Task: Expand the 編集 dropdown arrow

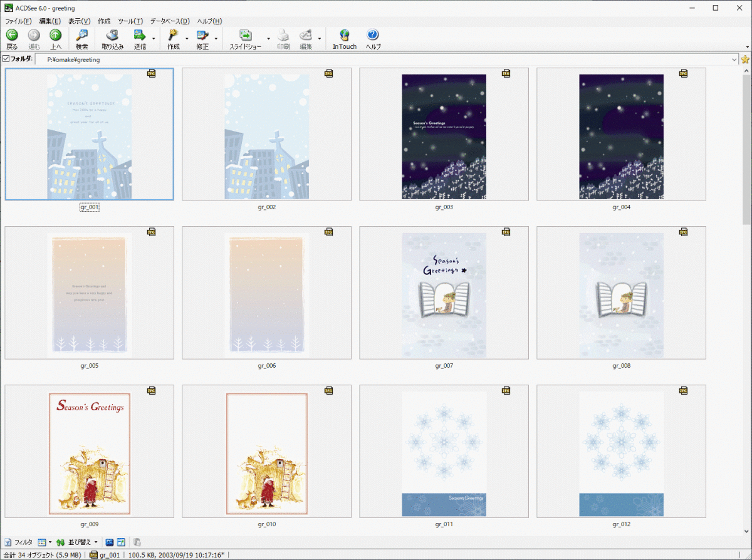Action: 320,39
